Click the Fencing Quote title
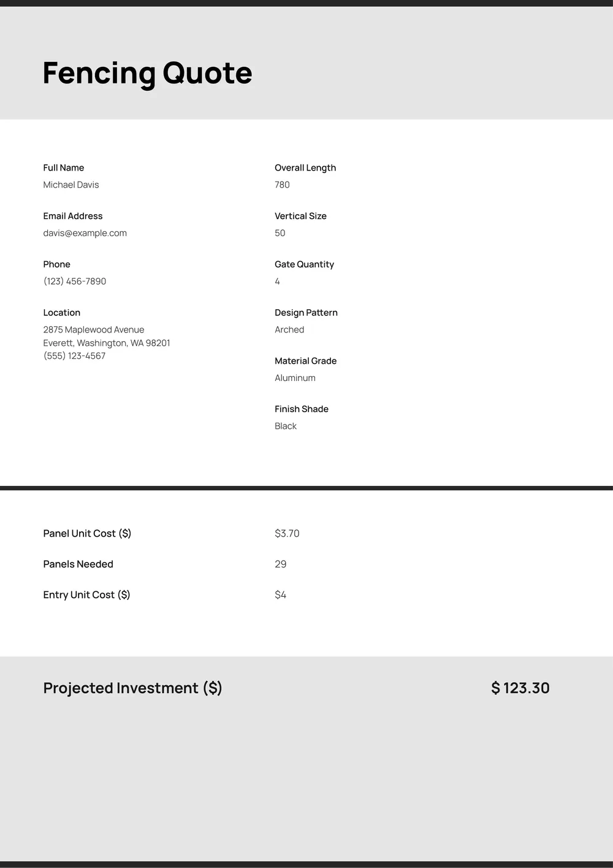 click(147, 73)
